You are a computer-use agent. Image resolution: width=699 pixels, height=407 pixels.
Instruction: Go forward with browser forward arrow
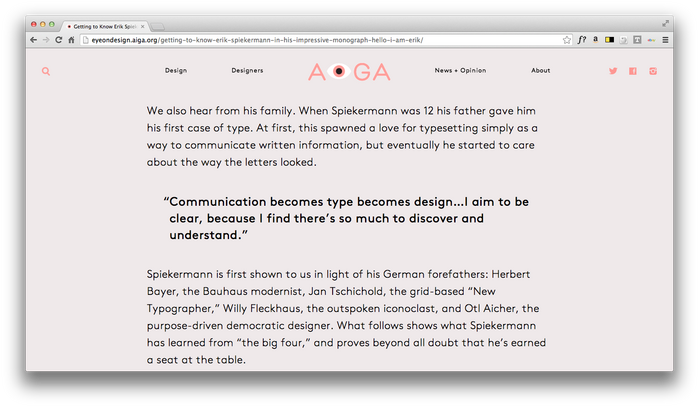(x=46, y=40)
